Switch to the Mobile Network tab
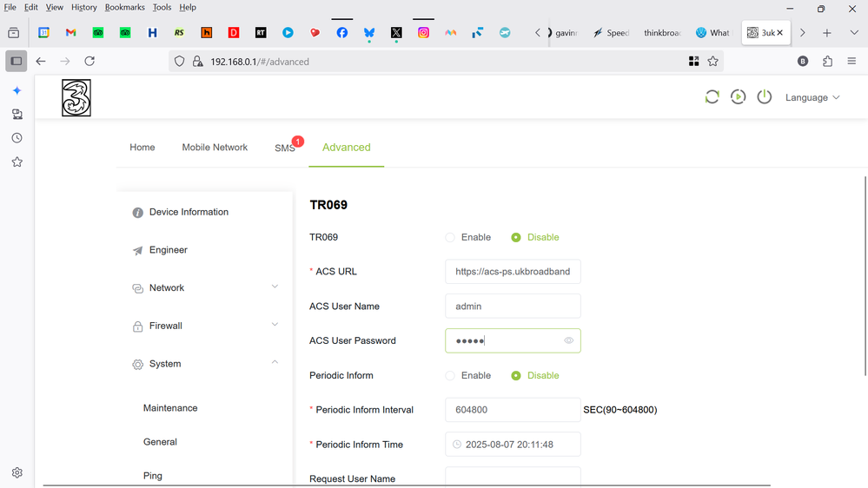868x488 pixels. click(x=215, y=147)
